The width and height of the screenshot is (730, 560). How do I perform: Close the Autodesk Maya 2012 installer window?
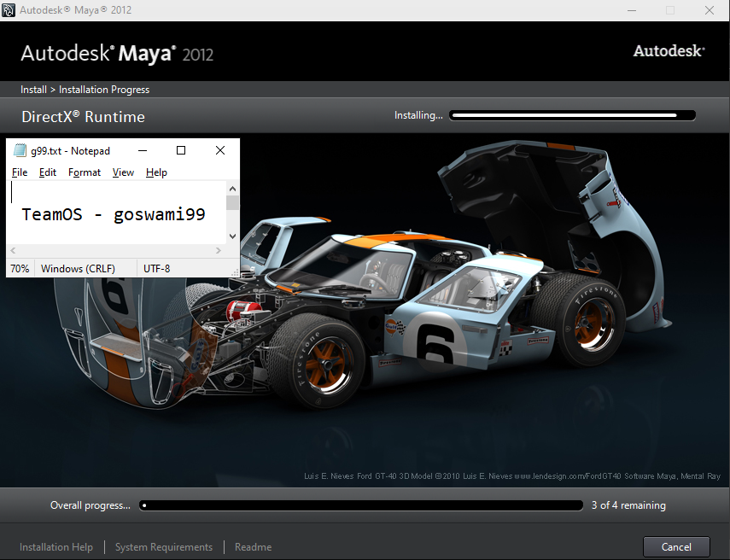tap(709, 10)
